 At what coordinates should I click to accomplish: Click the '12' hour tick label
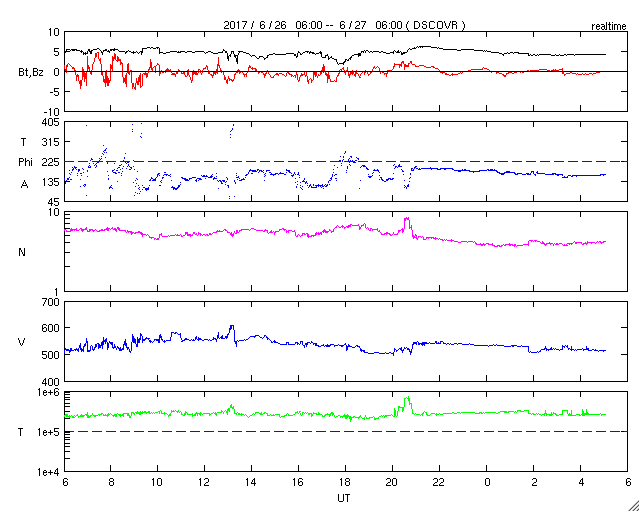(204, 482)
